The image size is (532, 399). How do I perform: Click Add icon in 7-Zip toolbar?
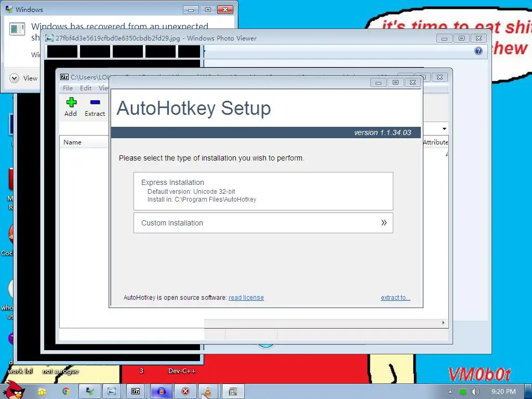71,107
